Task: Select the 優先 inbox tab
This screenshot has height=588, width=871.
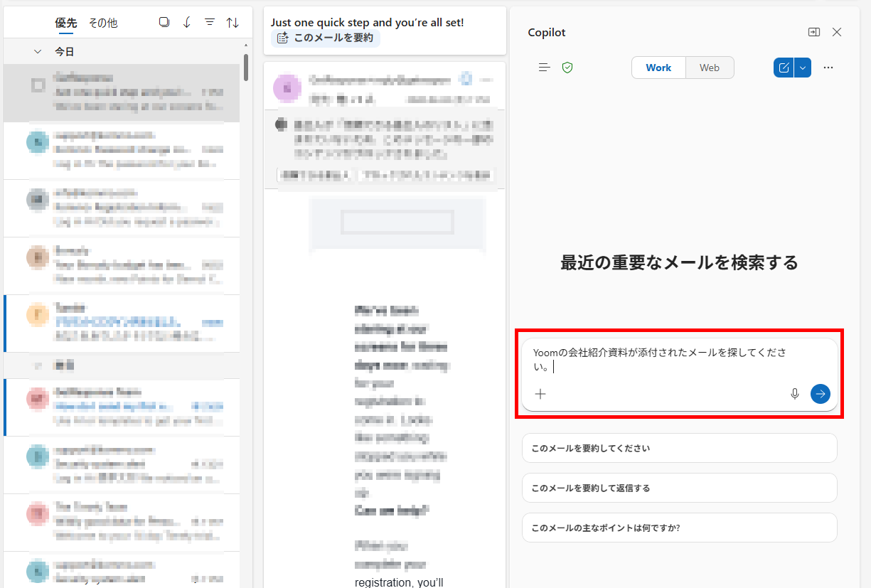Action: tap(66, 23)
